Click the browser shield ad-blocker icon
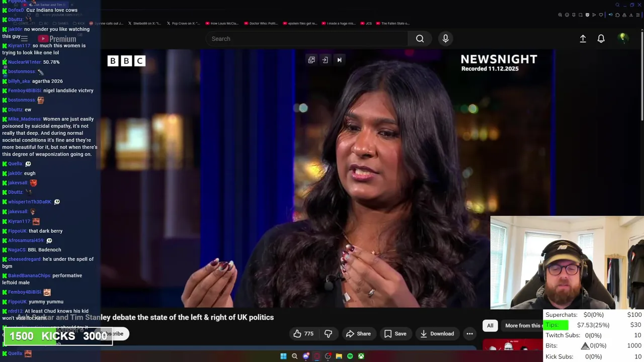Screen dimensions: 644x362 pos(587,15)
